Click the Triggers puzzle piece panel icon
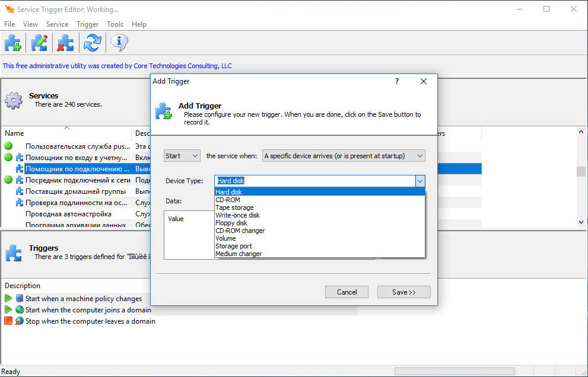Viewport: 588px width, 377px height. click(x=14, y=253)
